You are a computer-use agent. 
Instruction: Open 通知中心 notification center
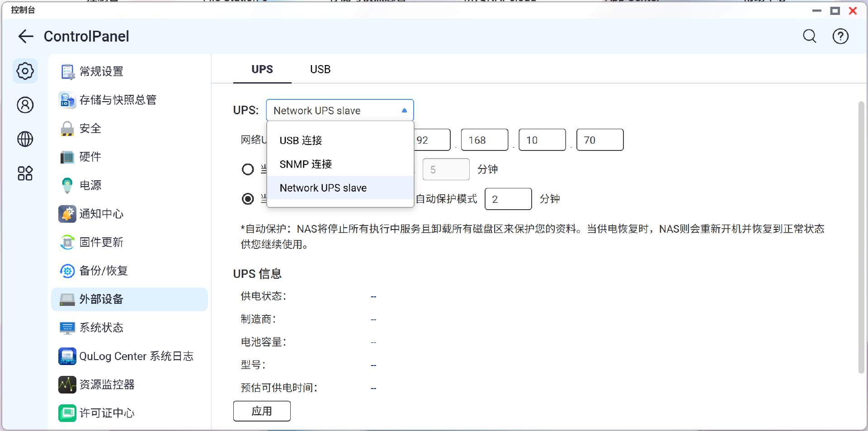point(129,214)
